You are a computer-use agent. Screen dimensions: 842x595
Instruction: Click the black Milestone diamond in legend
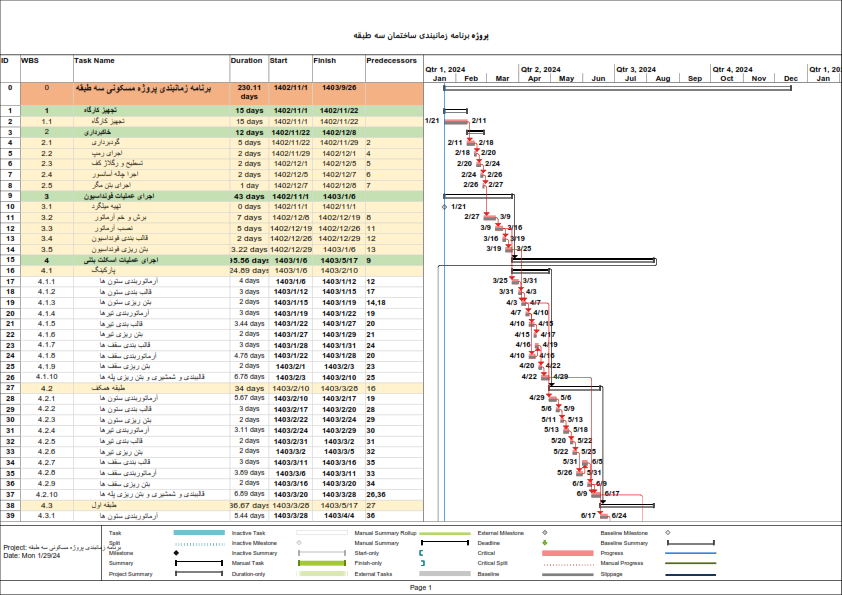point(177,553)
